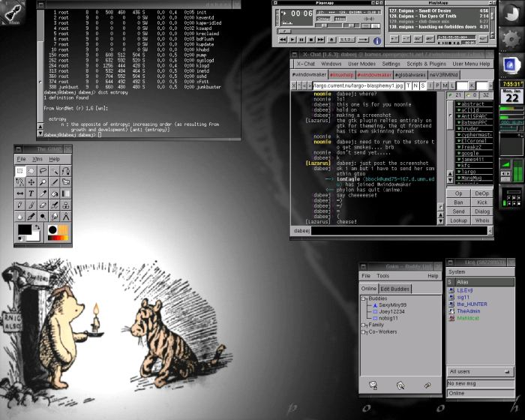Toggle the repeat arrow button in Player

coord(363,40)
